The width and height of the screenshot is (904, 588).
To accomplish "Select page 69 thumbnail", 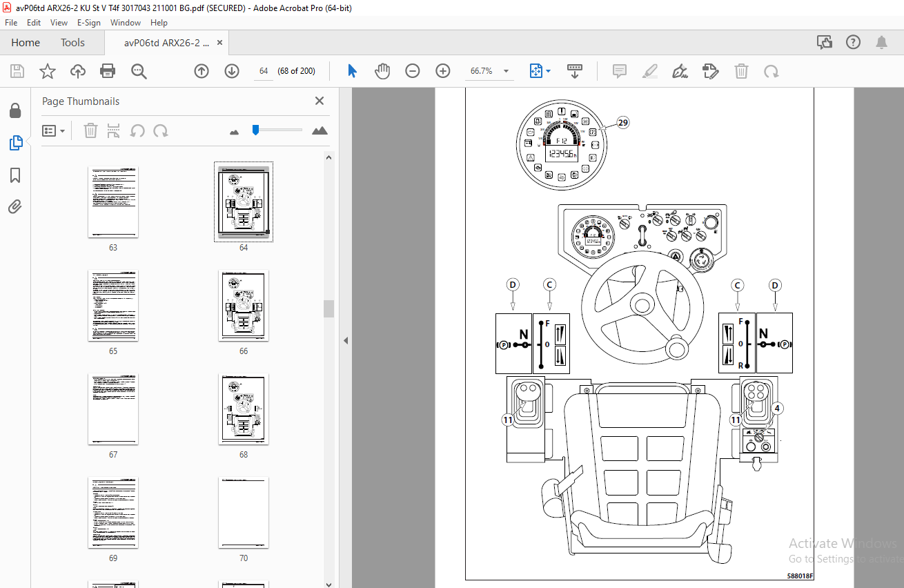I will click(113, 513).
